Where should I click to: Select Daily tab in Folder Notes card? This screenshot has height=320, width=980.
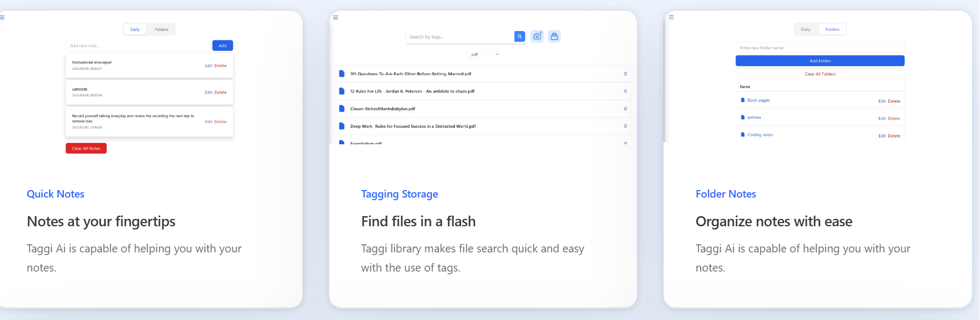[805, 30]
